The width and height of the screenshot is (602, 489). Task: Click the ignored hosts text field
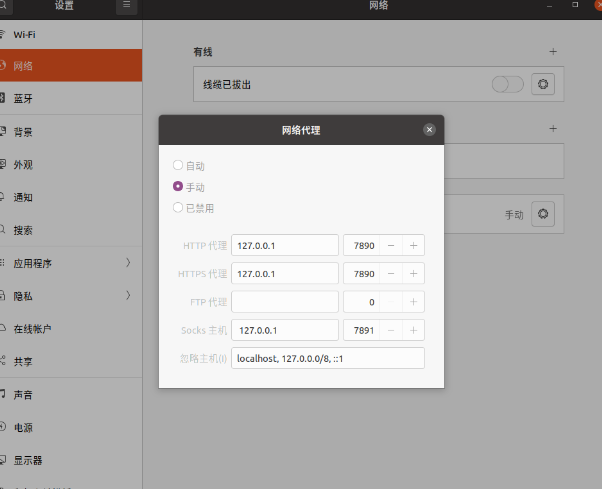click(x=328, y=358)
